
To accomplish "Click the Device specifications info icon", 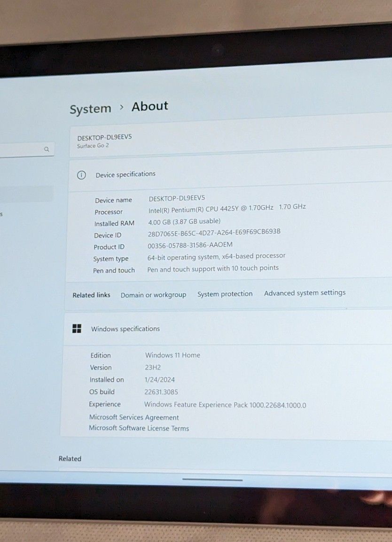I will coord(81,175).
